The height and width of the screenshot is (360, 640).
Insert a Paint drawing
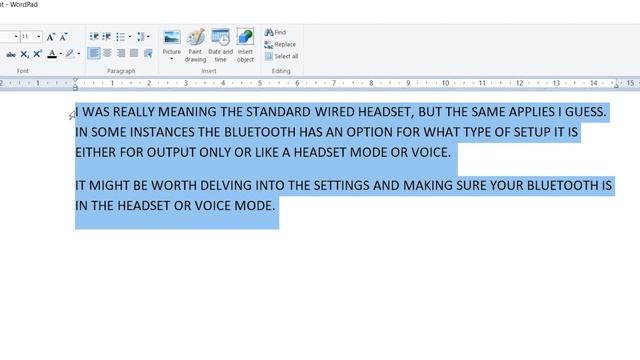point(196,46)
